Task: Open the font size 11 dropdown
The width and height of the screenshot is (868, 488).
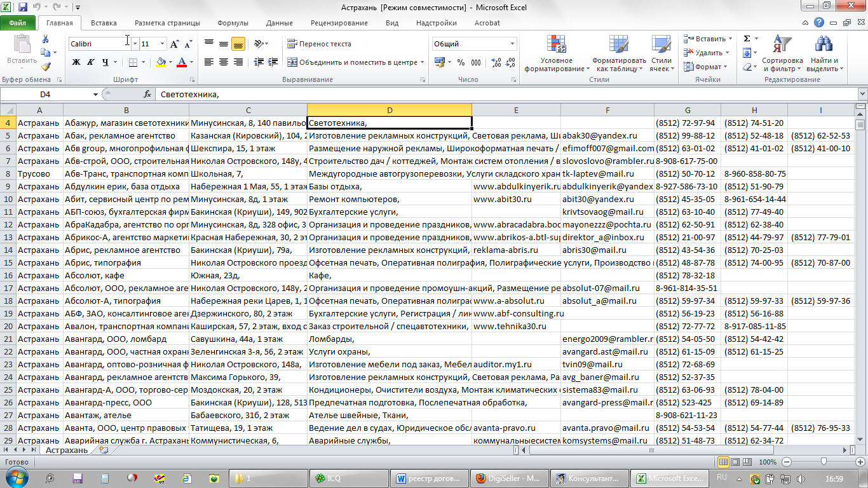Action: pyautogui.click(x=163, y=44)
